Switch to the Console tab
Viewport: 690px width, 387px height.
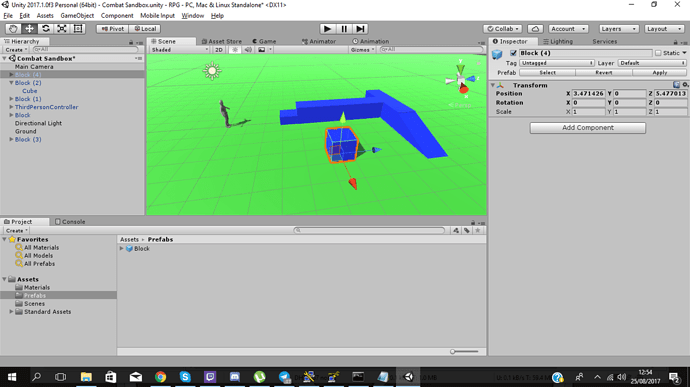[x=70, y=221]
